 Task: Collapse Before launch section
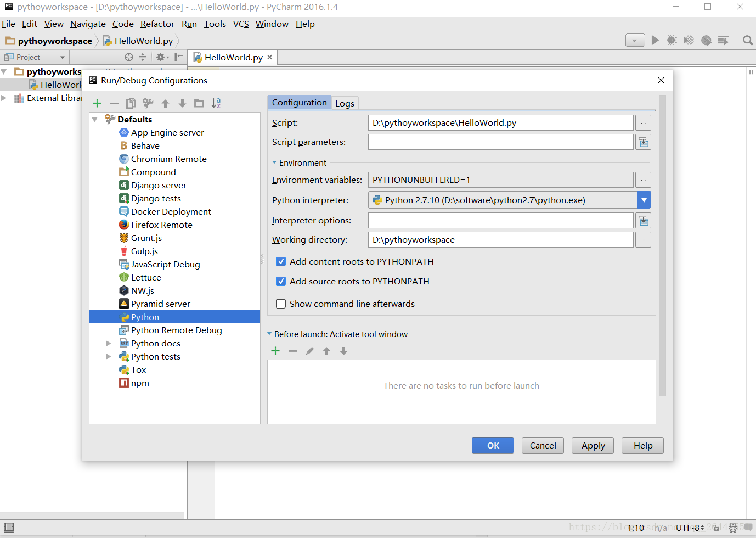click(x=269, y=334)
